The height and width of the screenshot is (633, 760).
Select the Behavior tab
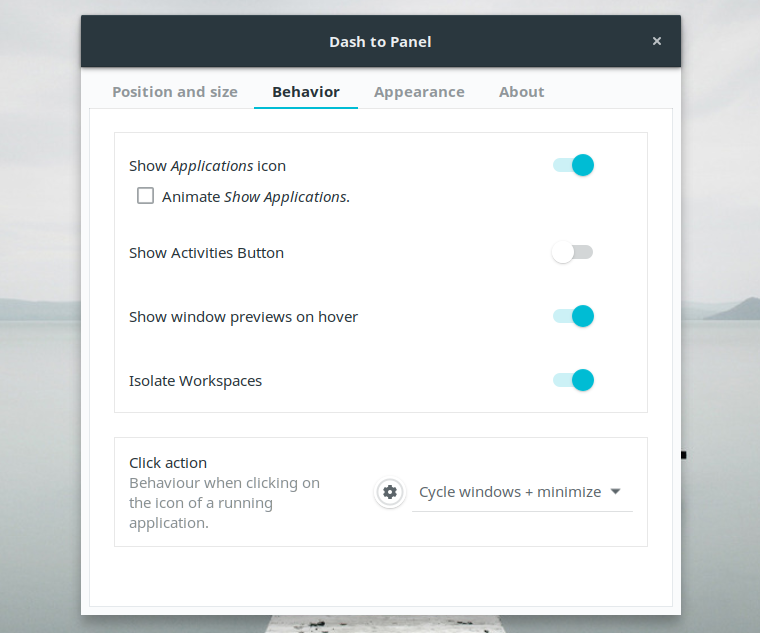(x=306, y=92)
